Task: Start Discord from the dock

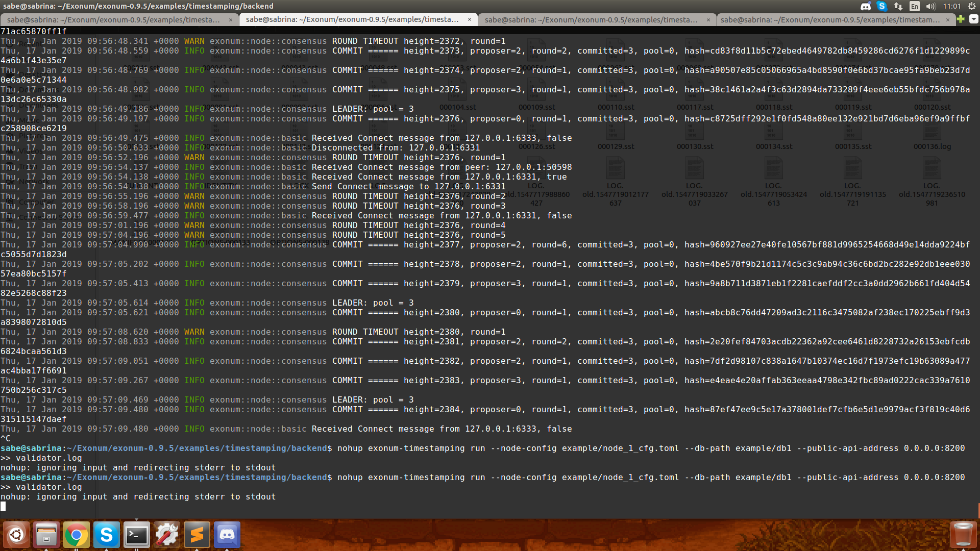Action: (x=227, y=534)
